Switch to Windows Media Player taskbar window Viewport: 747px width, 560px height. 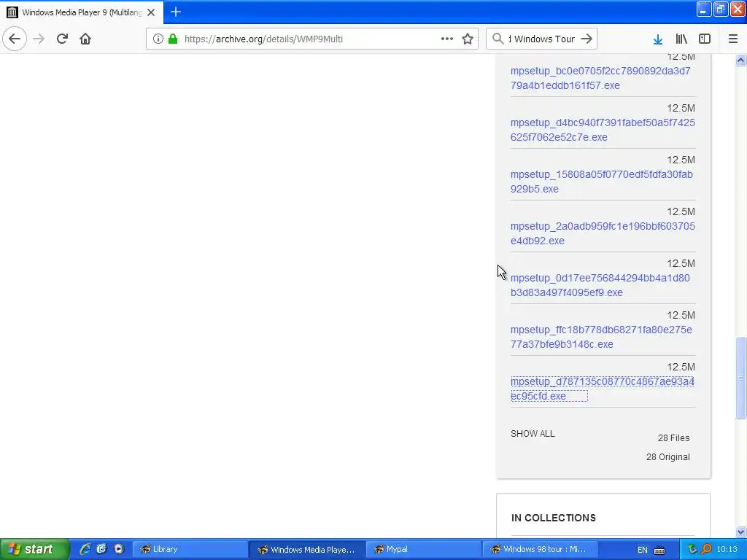tap(307, 550)
